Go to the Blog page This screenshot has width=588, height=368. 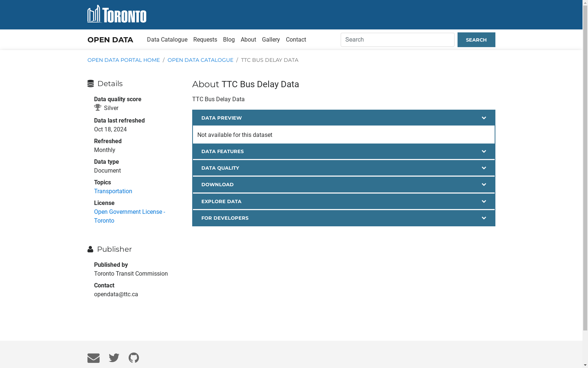coord(229,40)
